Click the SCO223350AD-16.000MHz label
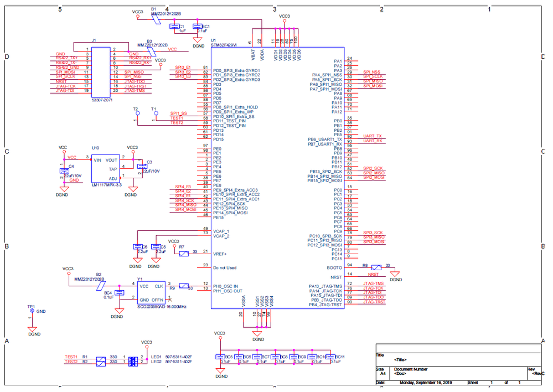This screenshot has height=392, width=553. 162,307
